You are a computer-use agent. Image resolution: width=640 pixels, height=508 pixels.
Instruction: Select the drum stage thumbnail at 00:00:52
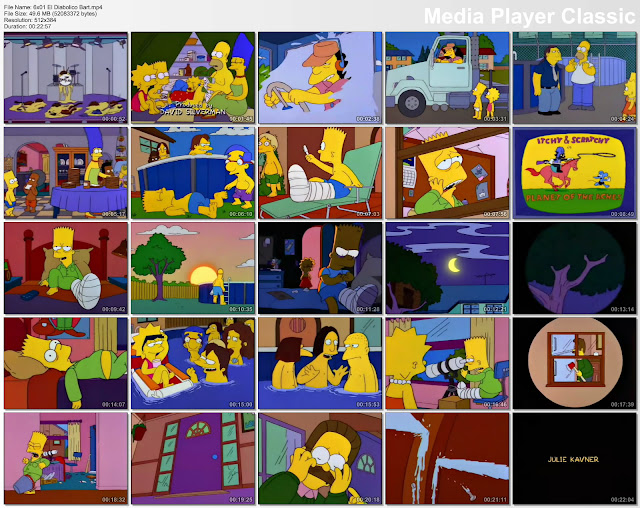pos(66,78)
